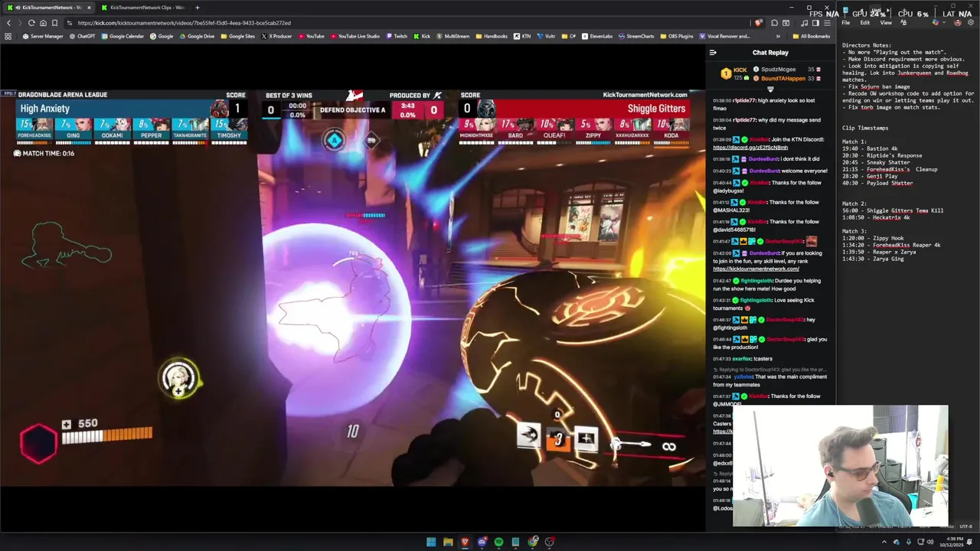980x551 pixels.
Task: Open the media control music note icon
Action: [x=804, y=23]
